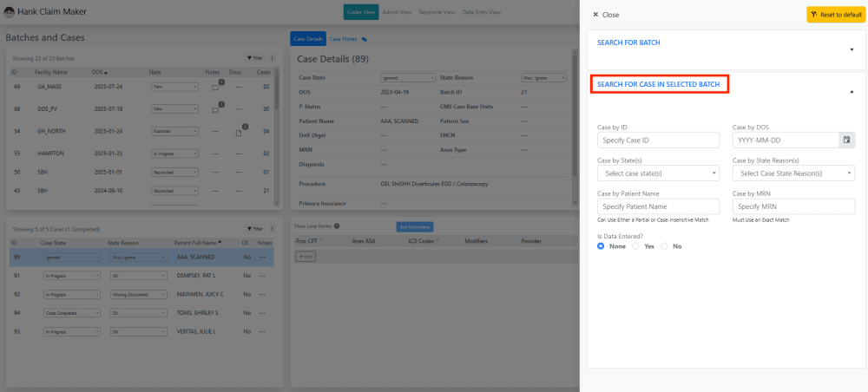Screen dimensions: 868x392
Task: Click into the Case by DOS date field
Action: (x=786, y=140)
